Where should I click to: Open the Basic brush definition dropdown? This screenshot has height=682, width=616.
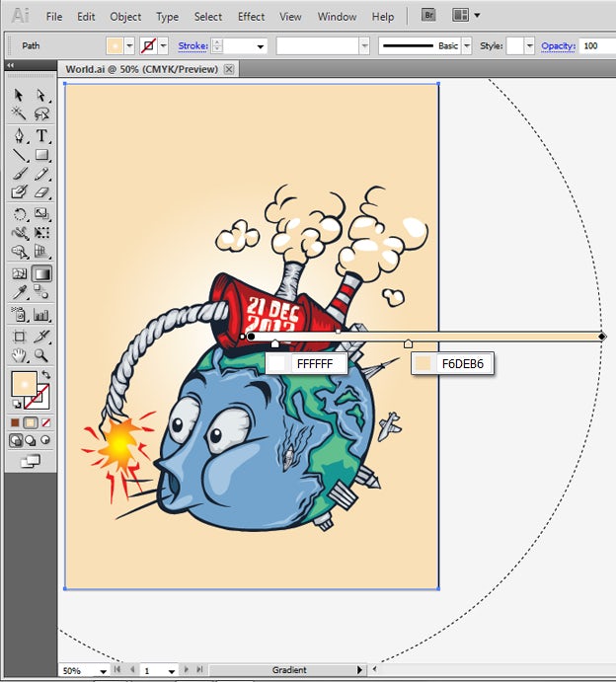click(x=467, y=46)
